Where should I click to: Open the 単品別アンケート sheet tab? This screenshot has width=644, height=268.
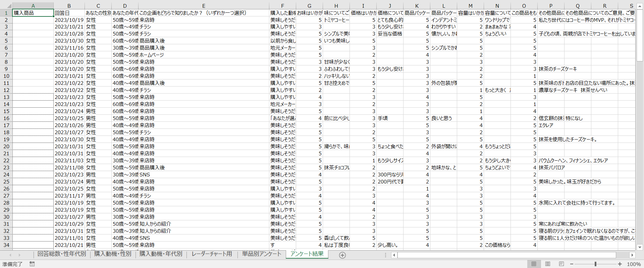[x=262, y=254]
